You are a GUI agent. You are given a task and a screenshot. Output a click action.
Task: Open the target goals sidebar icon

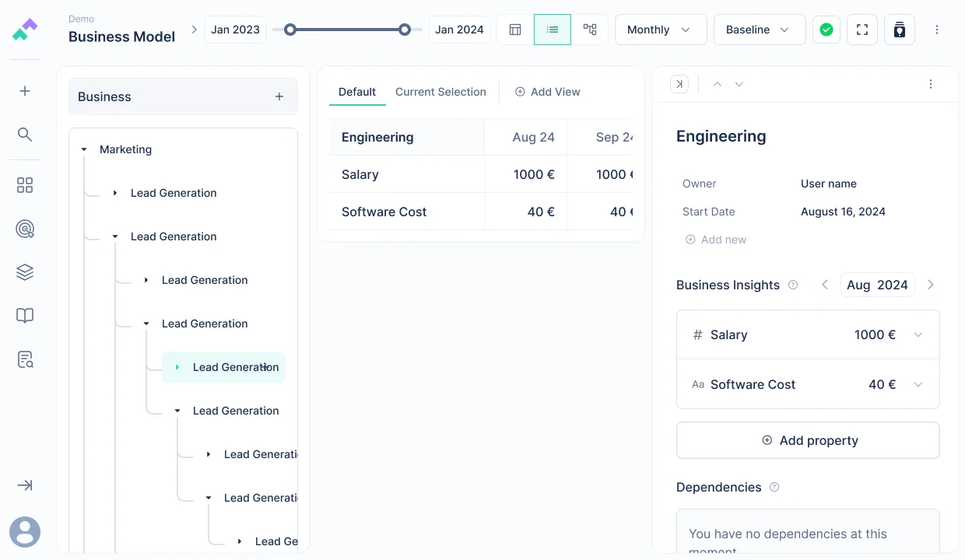[x=25, y=229]
